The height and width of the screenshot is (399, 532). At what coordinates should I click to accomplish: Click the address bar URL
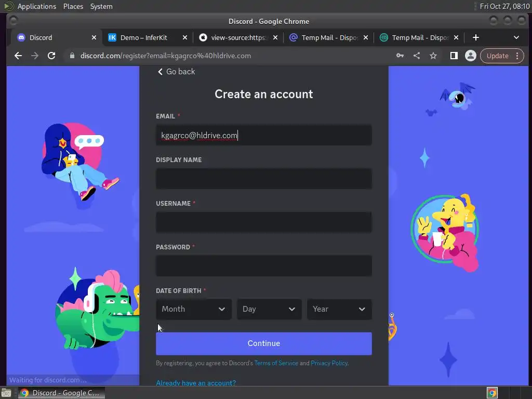pos(166,56)
